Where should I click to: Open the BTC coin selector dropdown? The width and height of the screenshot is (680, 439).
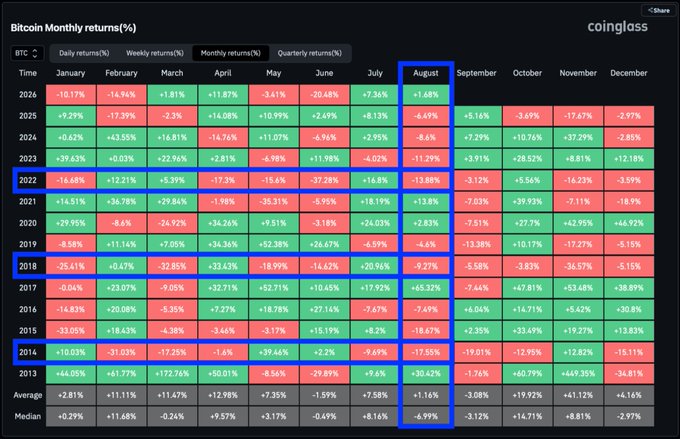(27, 53)
